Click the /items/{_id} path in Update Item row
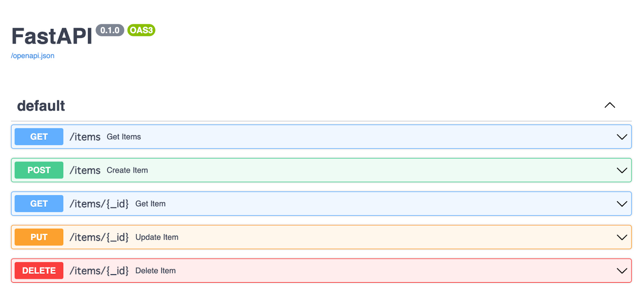Viewport: 644px width, 300px height. (x=99, y=237)
